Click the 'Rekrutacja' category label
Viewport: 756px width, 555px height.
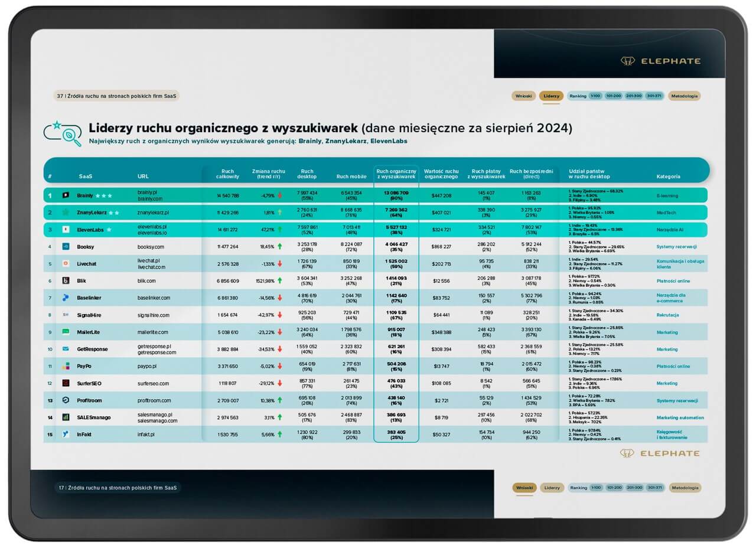(668, 315)
